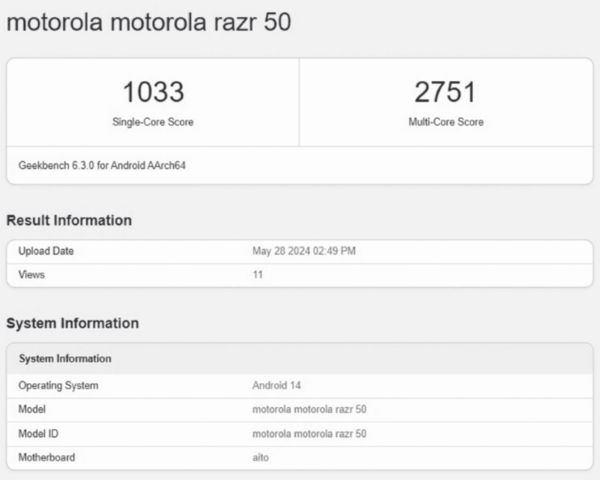Click the 2751 multi-core score number
Viewport: 600px width, 480px height.
pos(445,93)
